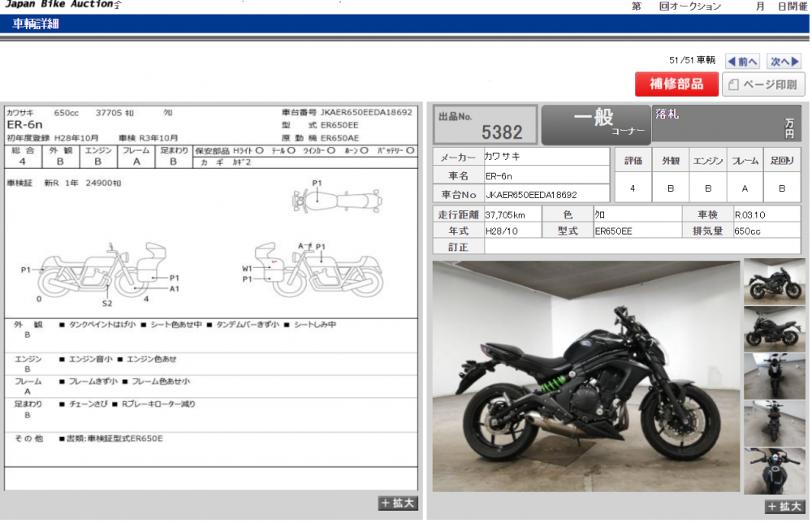Viewport: 812px width, 523px height.
Task: Click the 訂正 correction field
Action: 642,247
